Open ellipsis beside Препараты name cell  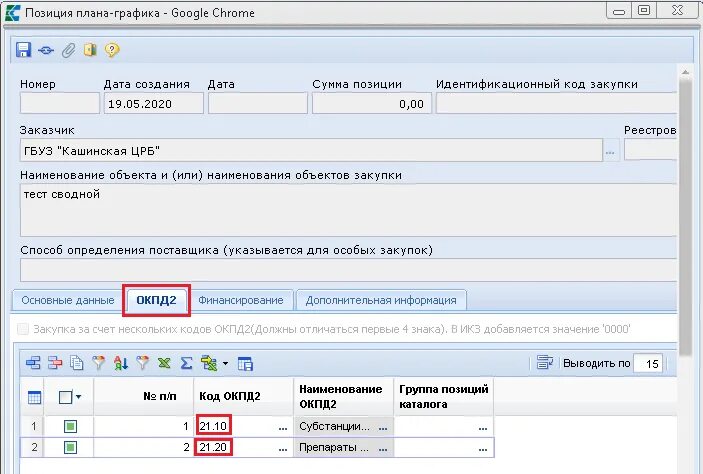(x=382, y=448)
